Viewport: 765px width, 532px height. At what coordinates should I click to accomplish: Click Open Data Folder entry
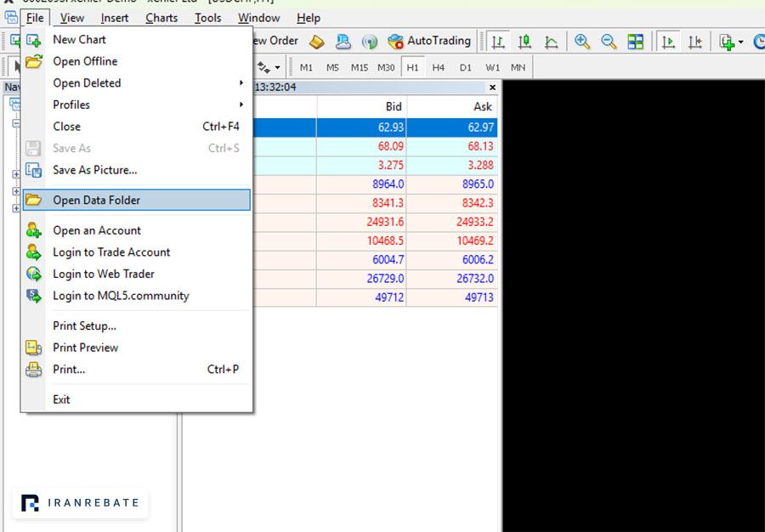[137, 200]
